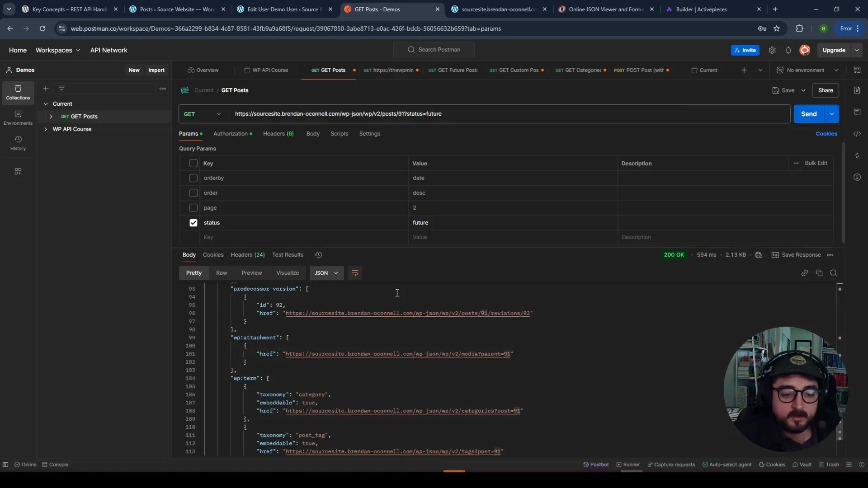Switch to the request Body tab

pos(313,134)
